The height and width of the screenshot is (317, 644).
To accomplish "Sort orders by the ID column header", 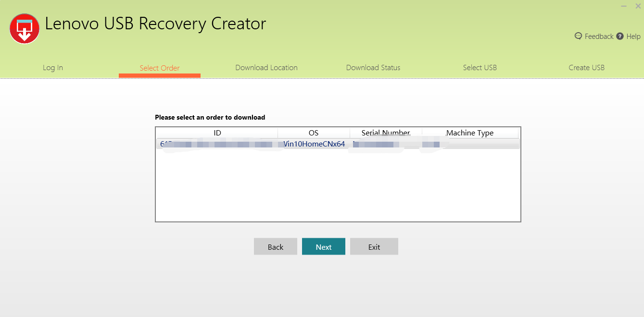I will point(217,133).
